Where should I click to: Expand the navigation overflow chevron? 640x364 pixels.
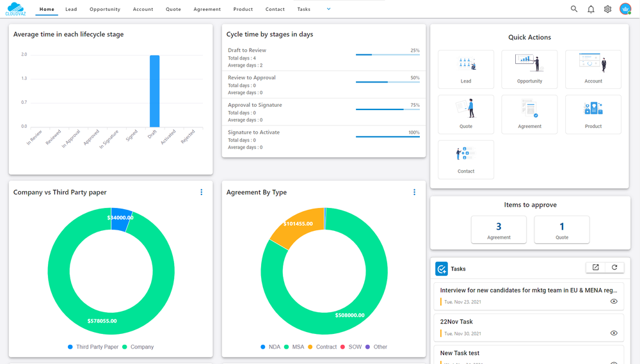(328, 9)
